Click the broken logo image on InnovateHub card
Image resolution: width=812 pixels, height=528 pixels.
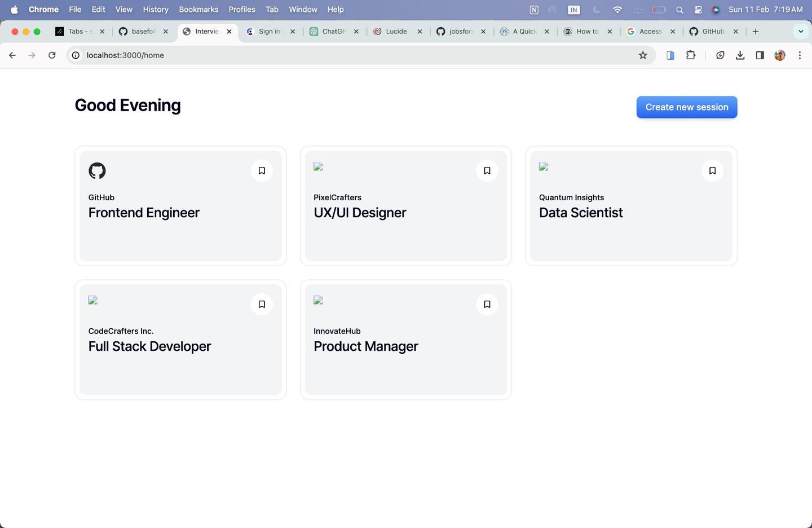(x=318, y=300)
